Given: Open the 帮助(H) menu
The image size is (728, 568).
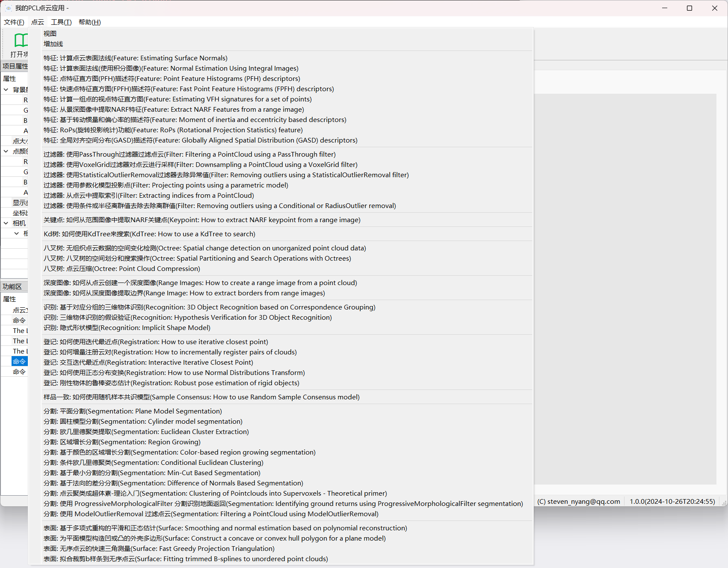Looking at the screenshot, I should [90, 22].
